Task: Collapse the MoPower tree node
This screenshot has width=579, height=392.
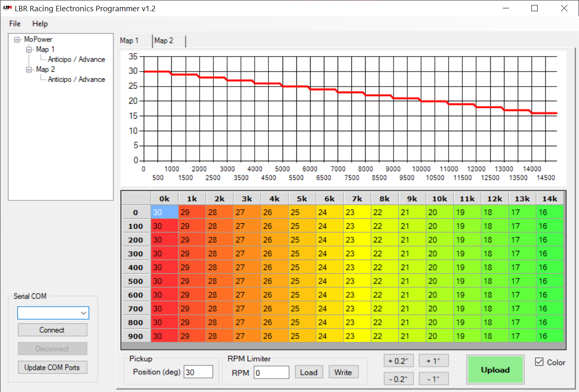Action: (x=17, y=40)
